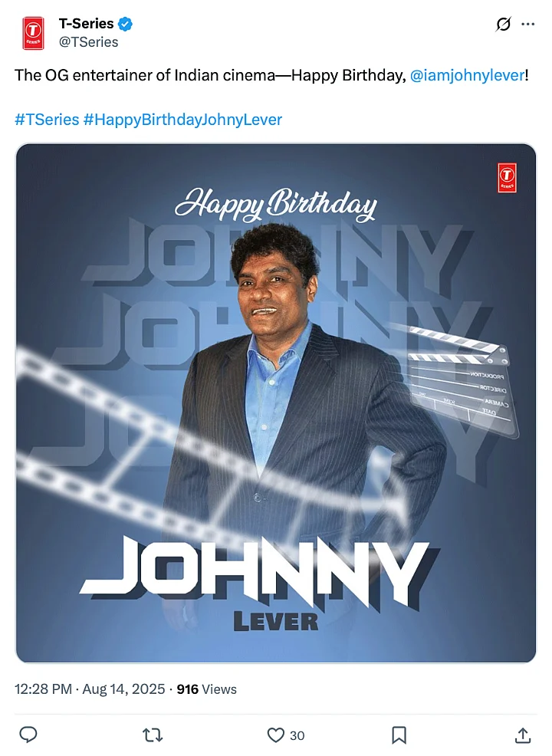Click the blue verified badge
The width and height of the screenshot is (552, 756).
coord(125,24)
